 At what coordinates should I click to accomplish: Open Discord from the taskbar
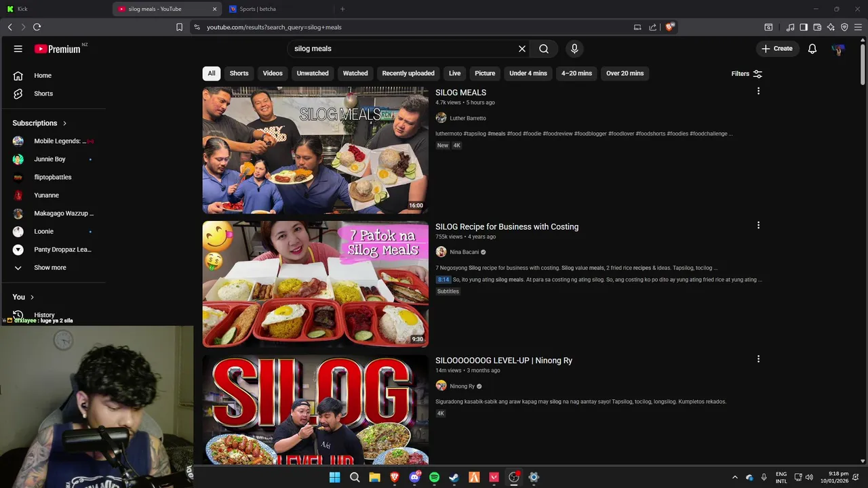click(x=414, y=477)
